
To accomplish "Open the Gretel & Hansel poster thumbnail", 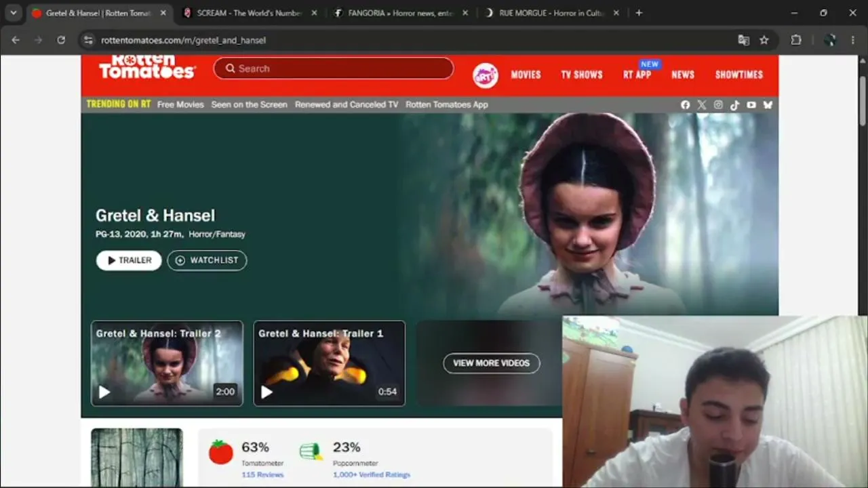I will pyautogui.click(x=137, y=457).
